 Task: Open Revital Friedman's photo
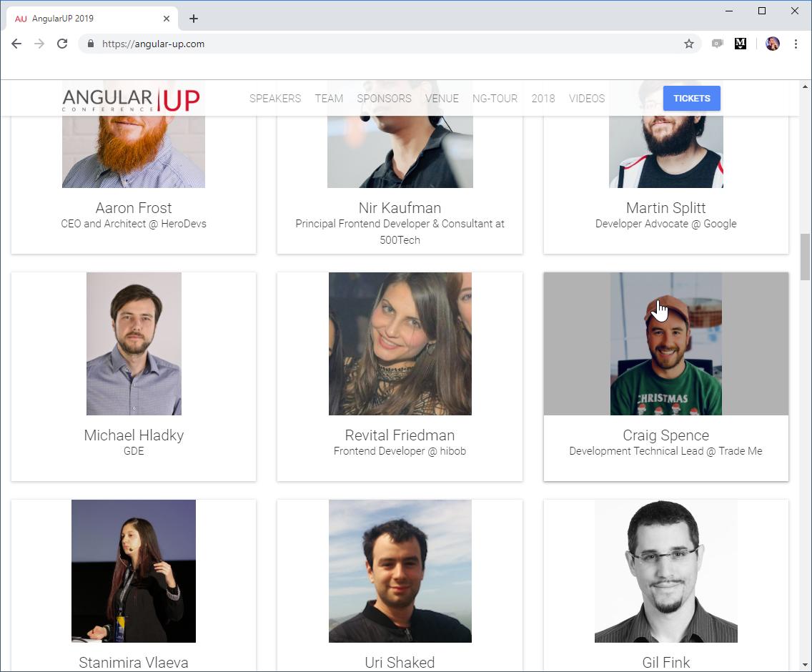point(400,344)
